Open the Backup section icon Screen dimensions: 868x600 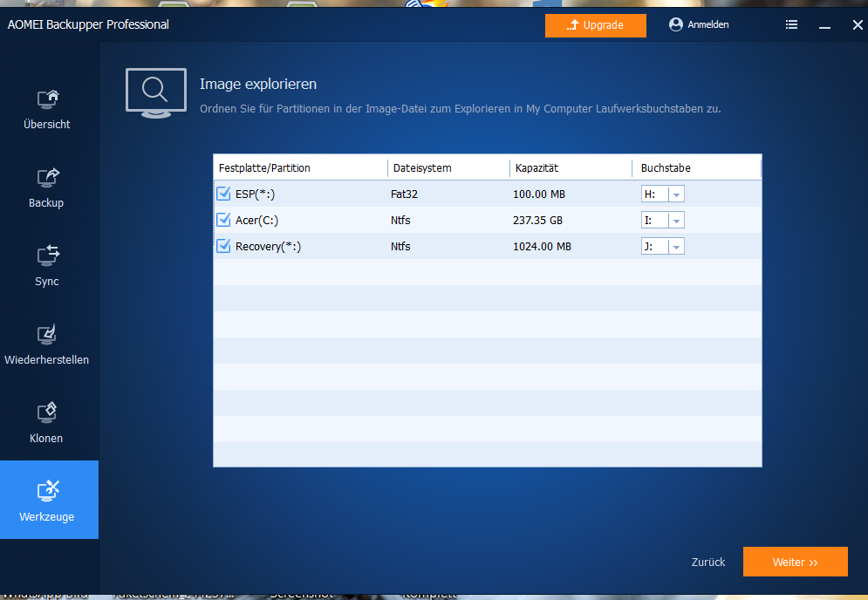click(x=48, y=178)
